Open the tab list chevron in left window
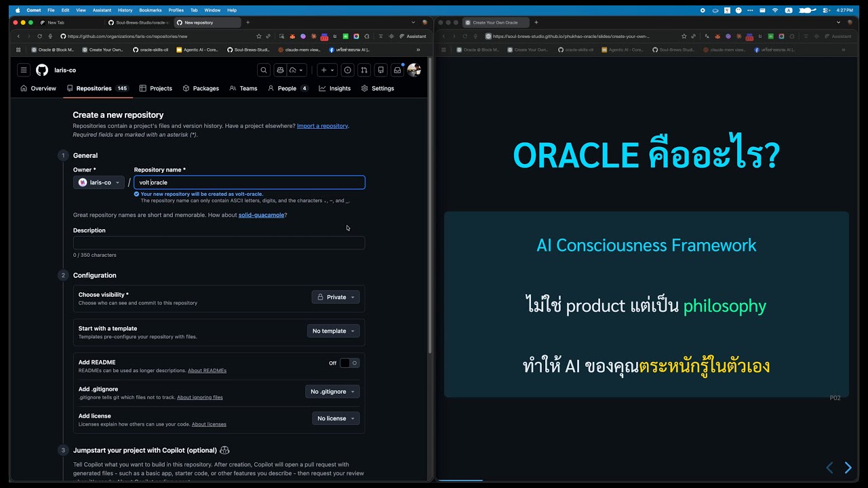 pos(413,22)
